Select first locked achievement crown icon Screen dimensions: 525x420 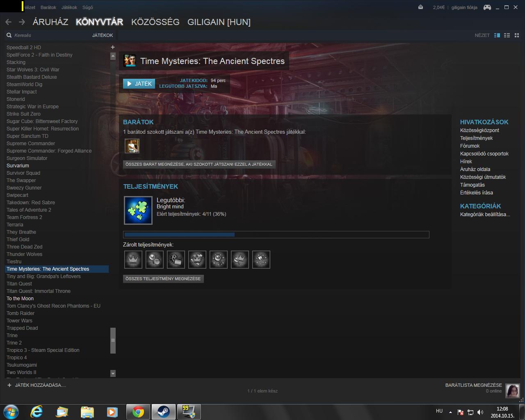(133, 260)
